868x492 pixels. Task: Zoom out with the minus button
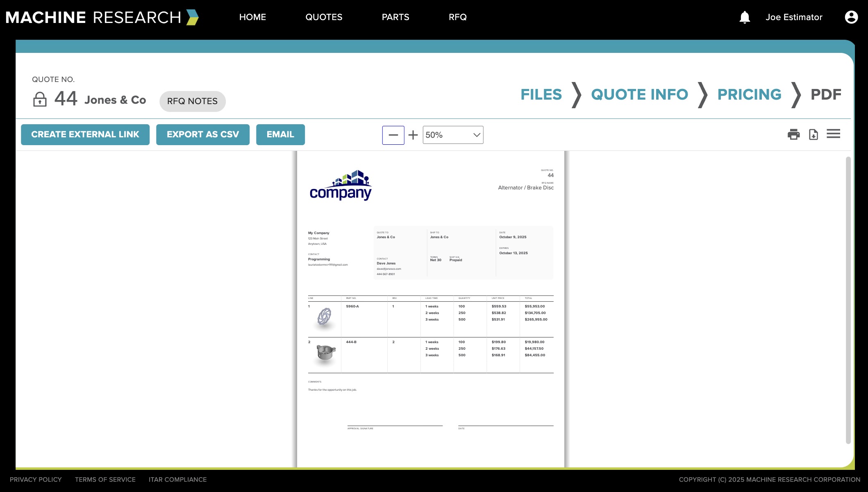[x=393, y=135]
